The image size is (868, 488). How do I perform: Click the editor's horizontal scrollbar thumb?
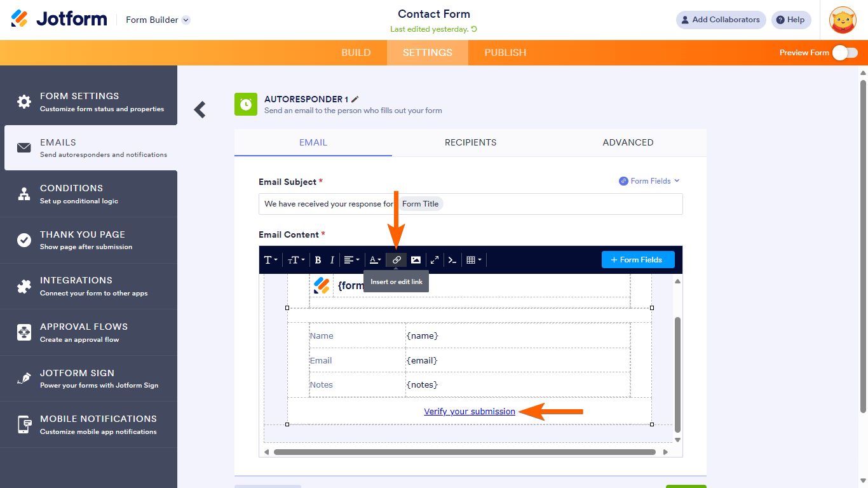click(x=465, y=452)
